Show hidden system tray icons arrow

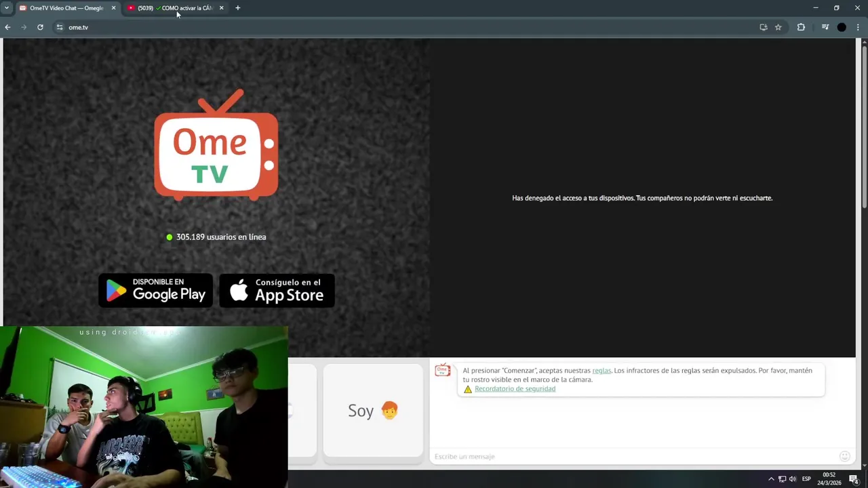coord(771,479)
